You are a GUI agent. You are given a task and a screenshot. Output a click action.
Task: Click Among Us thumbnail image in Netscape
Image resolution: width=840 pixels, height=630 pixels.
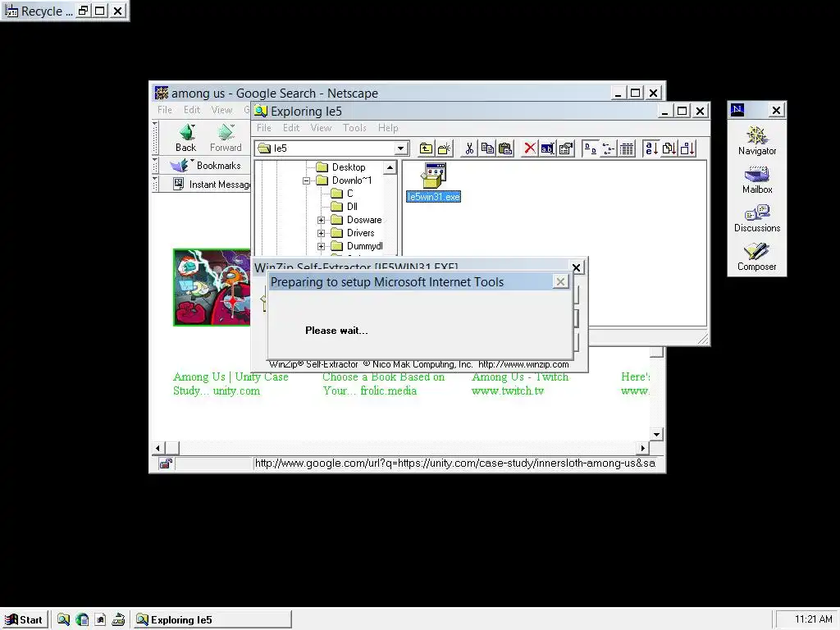tap(212, 287)
